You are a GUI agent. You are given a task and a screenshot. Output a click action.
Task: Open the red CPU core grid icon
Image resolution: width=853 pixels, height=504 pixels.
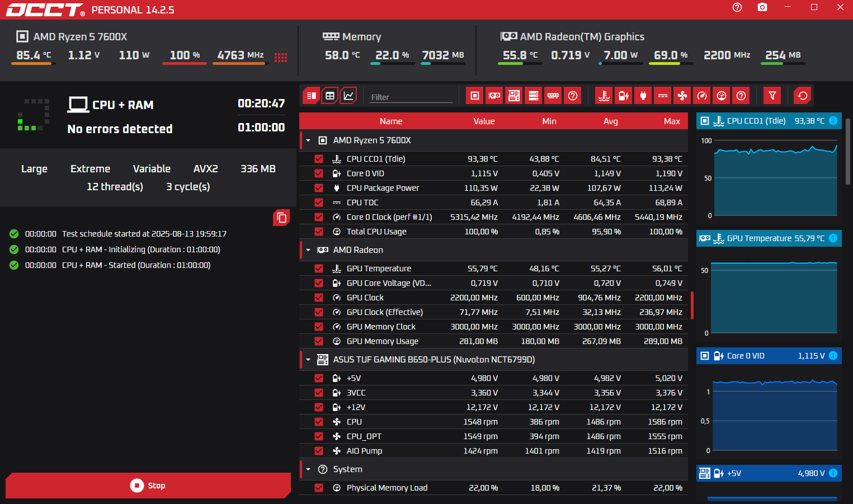281,57
